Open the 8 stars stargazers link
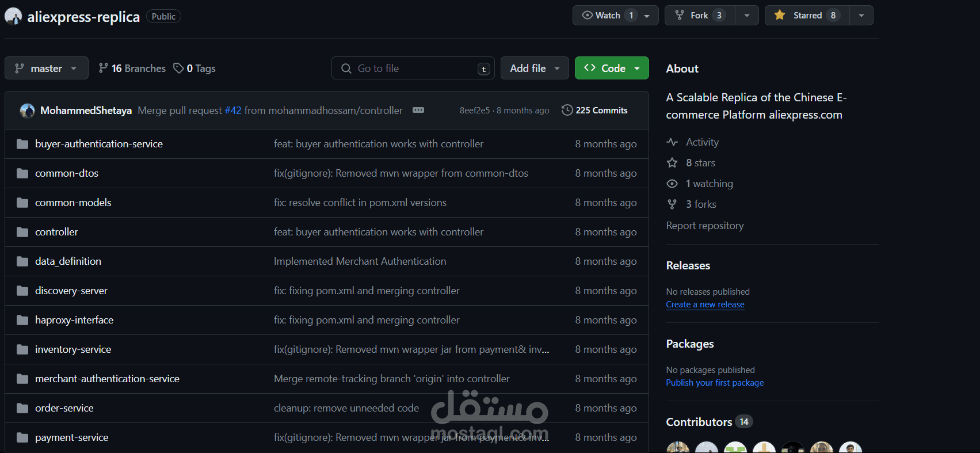The height and width of the screenshot is (453, 980). click(x=700, y=163)
